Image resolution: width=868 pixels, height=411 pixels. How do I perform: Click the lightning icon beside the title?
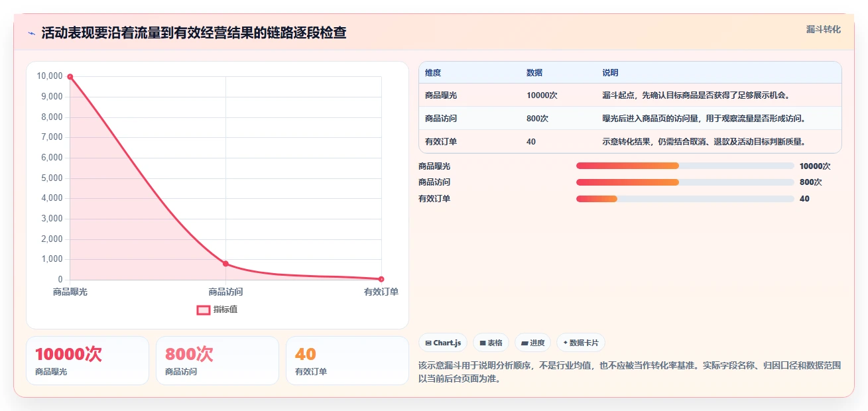(31, 33)
